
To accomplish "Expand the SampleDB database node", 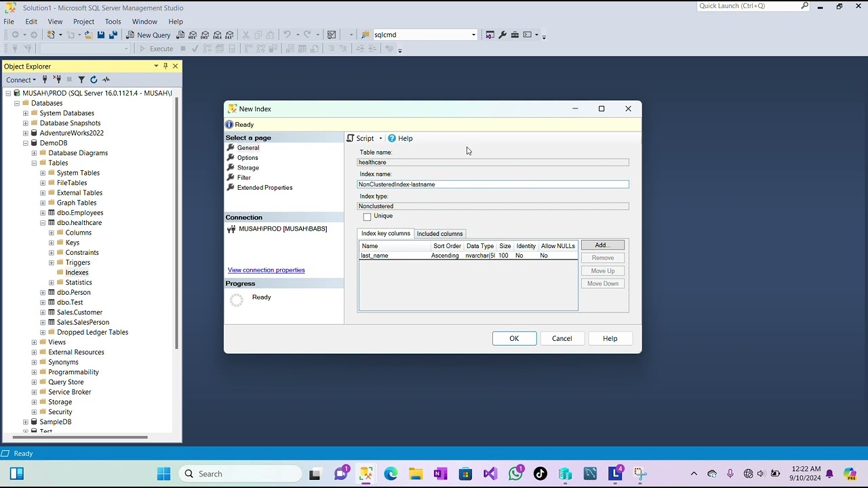I will tap(26, 422).
